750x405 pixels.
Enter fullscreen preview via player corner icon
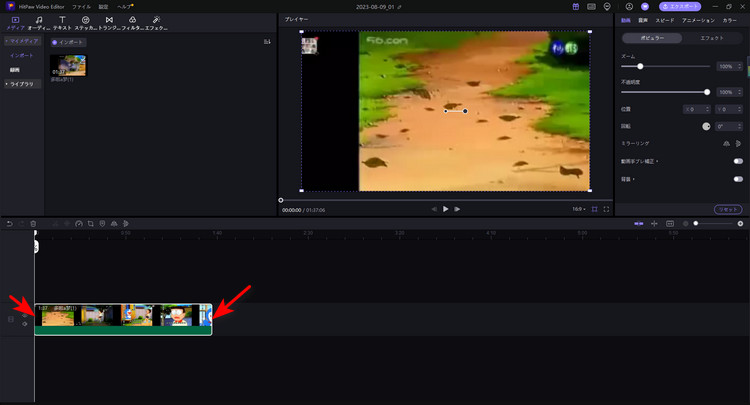[606, 209]
